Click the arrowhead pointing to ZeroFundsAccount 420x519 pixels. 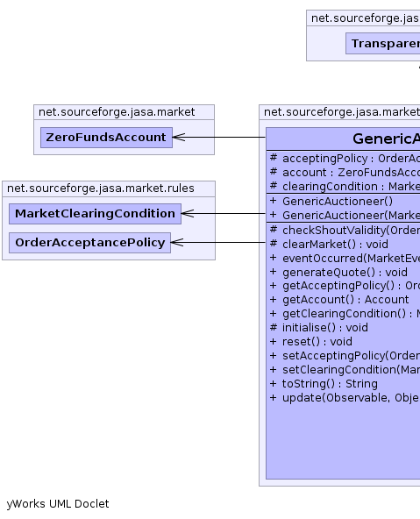pyautogui.click(x=179, y=137)
